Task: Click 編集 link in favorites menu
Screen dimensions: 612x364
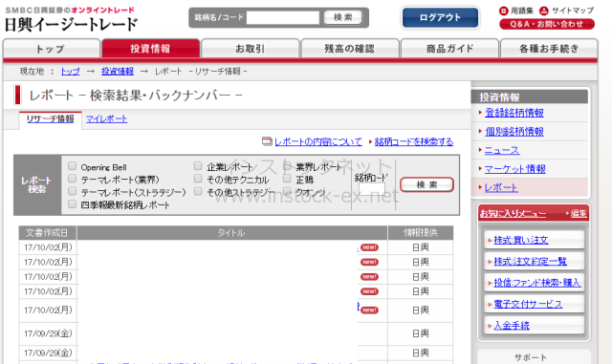Action: pos(579,214)
